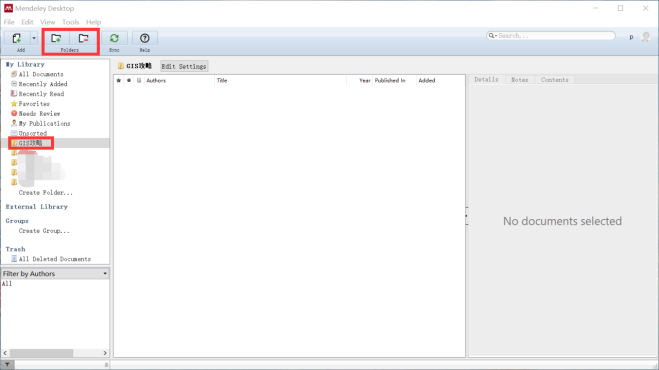The image size is (659, 370).
Task: Switch to the Details tab
Action: coord(486,79)
